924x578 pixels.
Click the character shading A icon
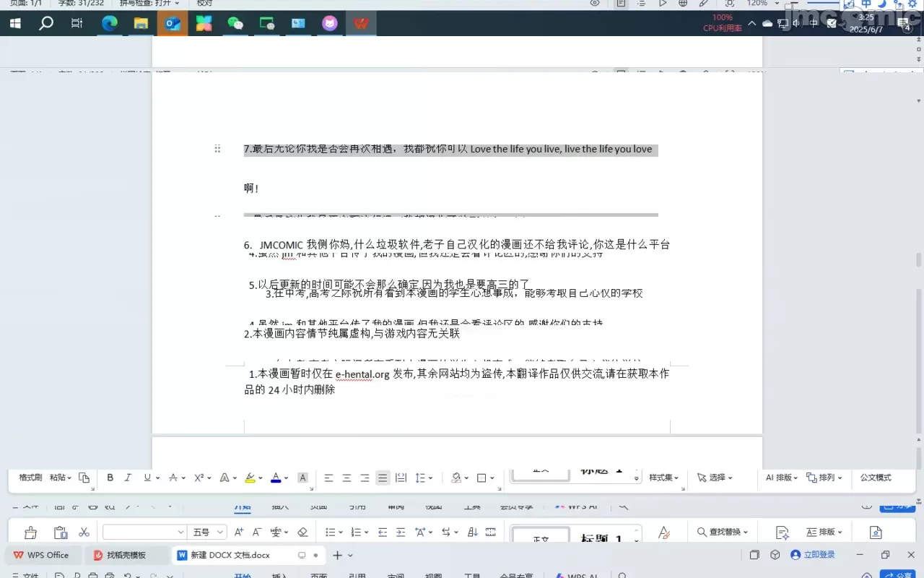[302, 478]
